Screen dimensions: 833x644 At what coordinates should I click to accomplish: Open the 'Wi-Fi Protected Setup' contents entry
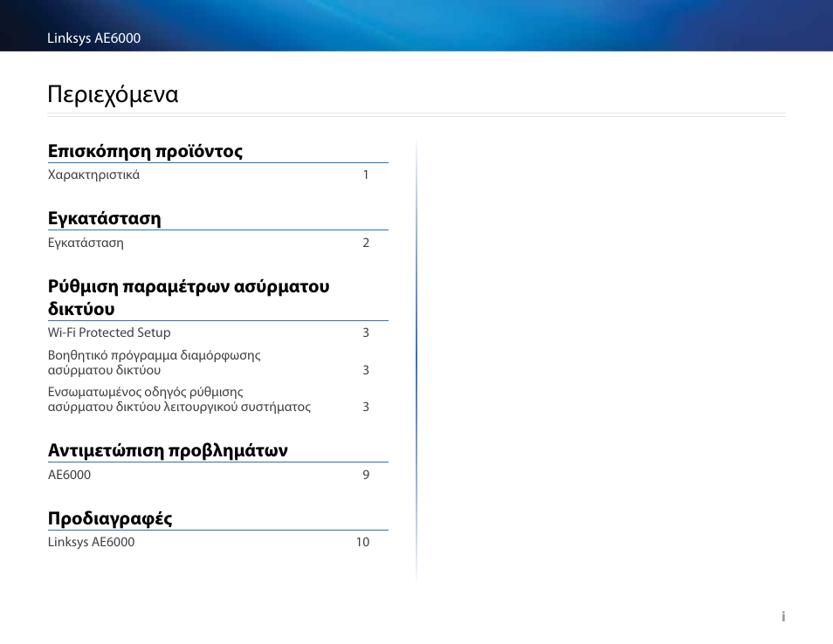[109, 332]
